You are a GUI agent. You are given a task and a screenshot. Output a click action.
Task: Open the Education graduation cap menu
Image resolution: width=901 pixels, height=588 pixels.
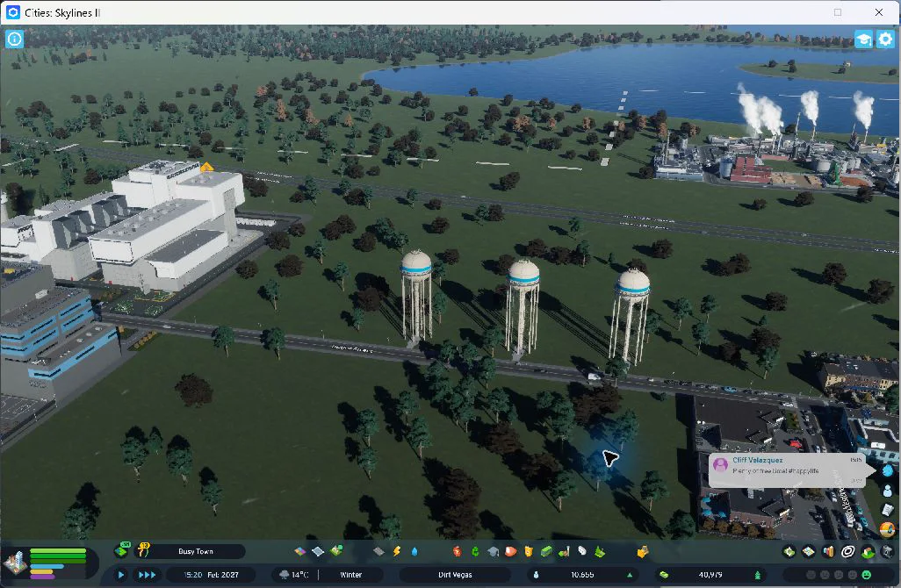(x=493, y=552)
